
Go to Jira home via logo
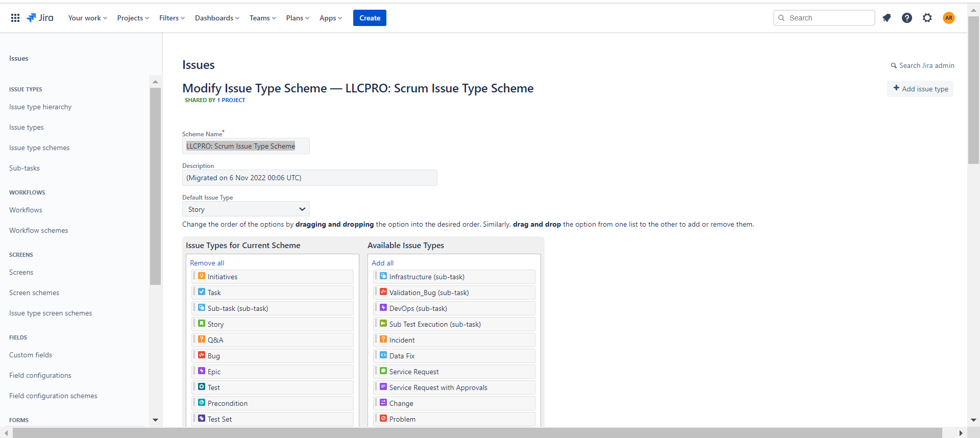coord(40,18)
